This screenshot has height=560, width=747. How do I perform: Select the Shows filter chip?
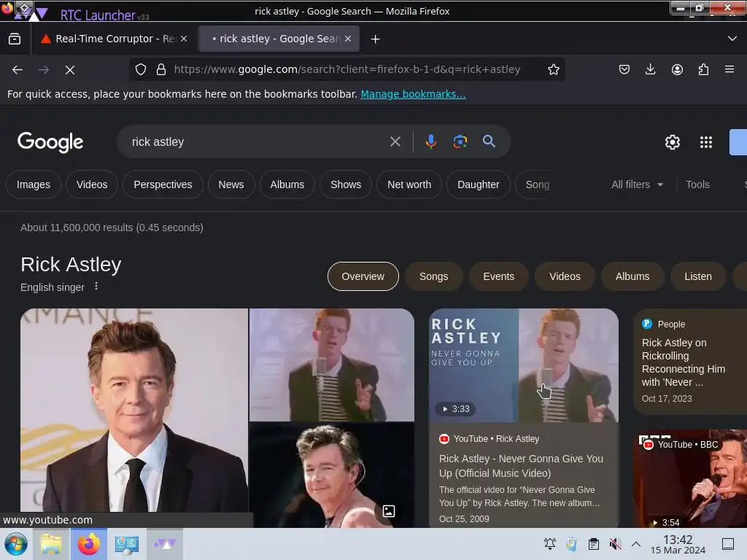point(346,184)
